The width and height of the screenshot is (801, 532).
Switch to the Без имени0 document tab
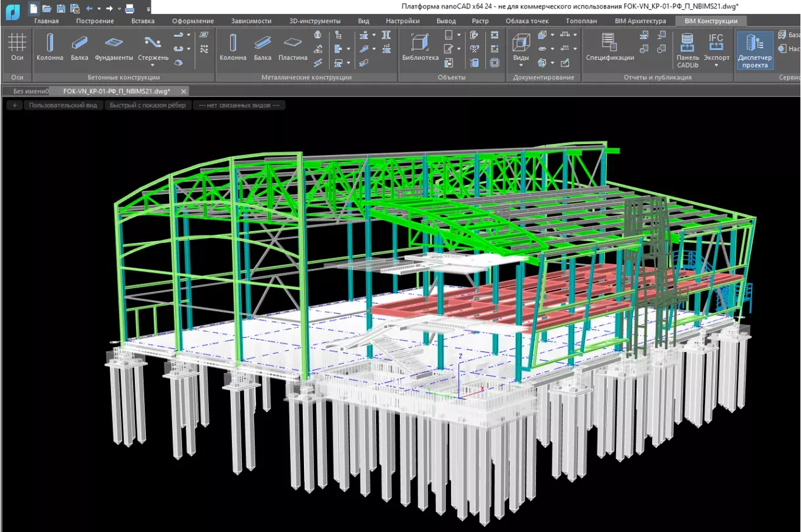(29, 90)
